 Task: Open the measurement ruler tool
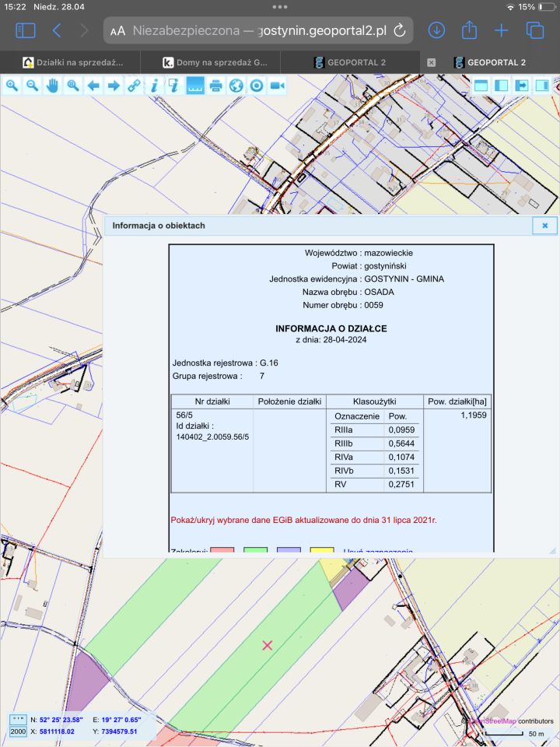195,86
